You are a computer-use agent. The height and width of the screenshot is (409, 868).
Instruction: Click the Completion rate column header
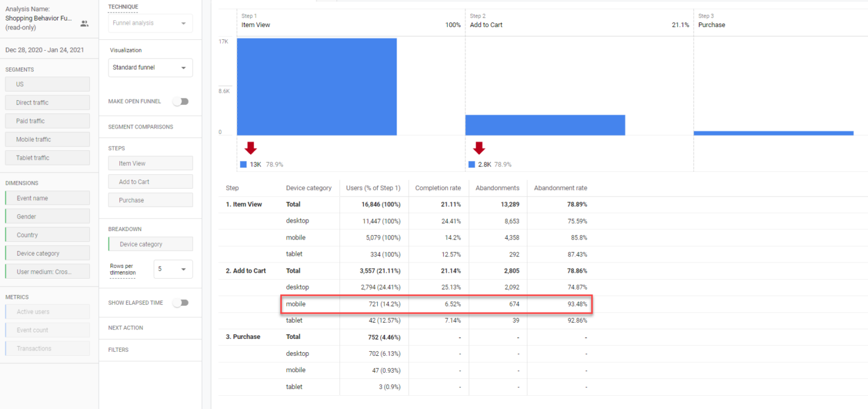pyautogui.click(x=438, y=188)
